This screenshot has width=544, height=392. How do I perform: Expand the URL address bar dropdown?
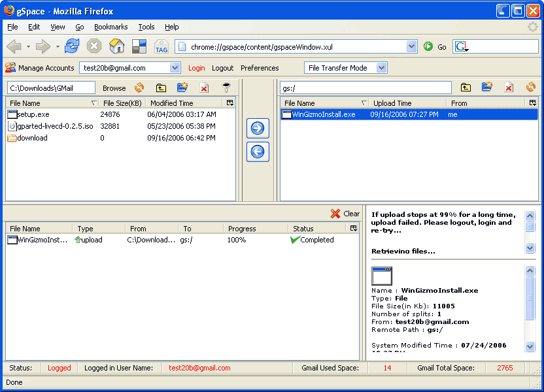411,46
